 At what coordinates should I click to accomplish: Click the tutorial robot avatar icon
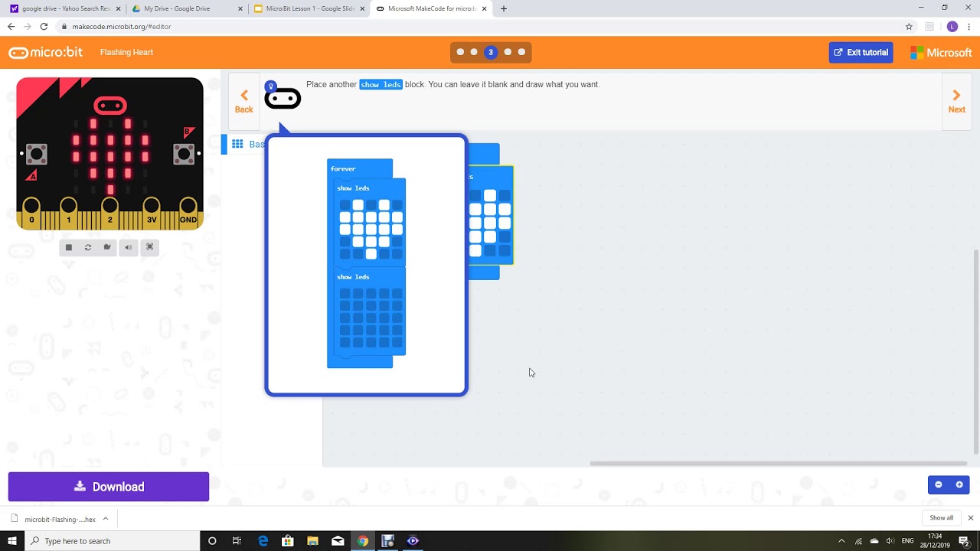click(x=283, y=98)
